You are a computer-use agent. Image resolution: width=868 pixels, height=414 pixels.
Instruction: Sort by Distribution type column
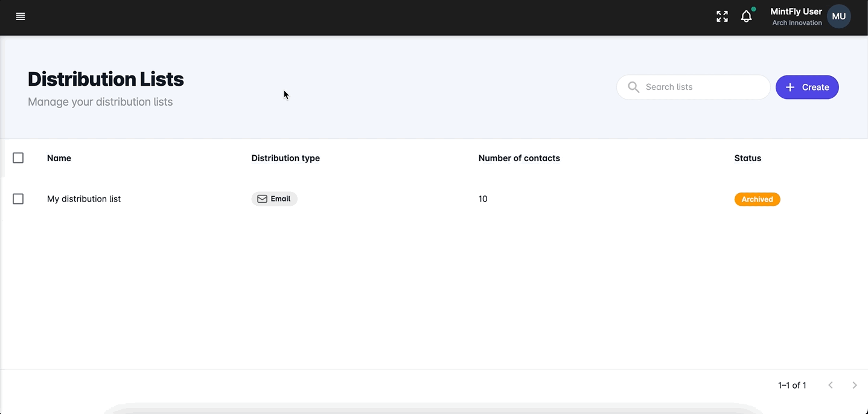286,158
